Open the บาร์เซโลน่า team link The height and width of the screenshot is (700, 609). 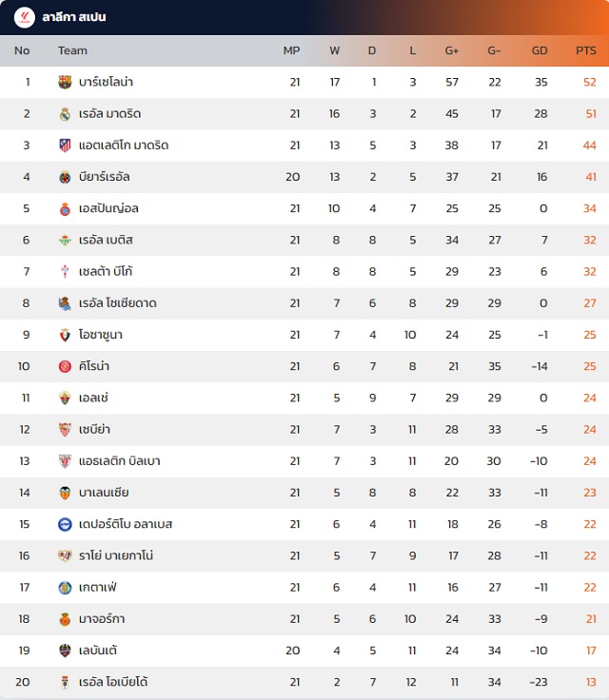tap(106, 82)
